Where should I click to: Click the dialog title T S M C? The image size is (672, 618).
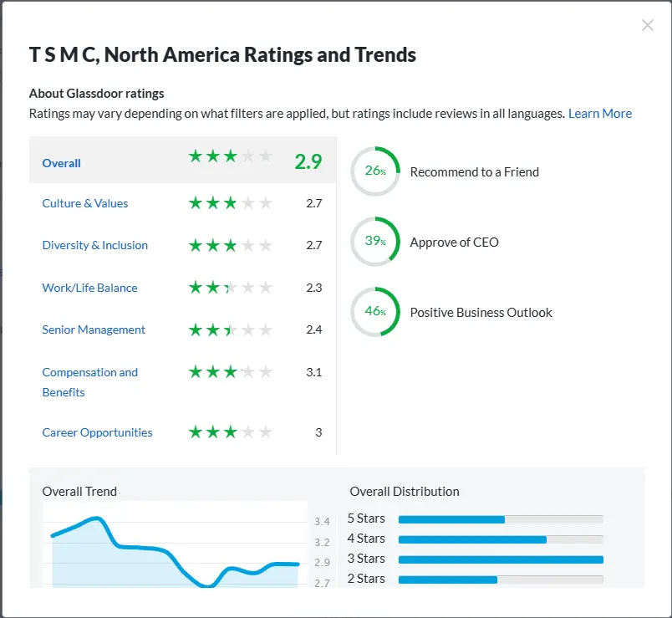tap(222, 55)
